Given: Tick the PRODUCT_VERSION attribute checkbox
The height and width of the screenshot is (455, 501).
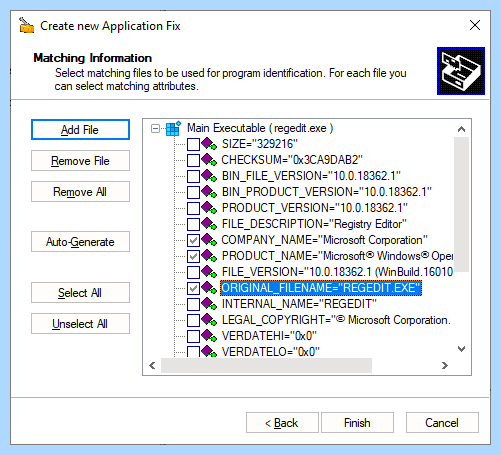Looking at the screenshot, I should (193, 208).
